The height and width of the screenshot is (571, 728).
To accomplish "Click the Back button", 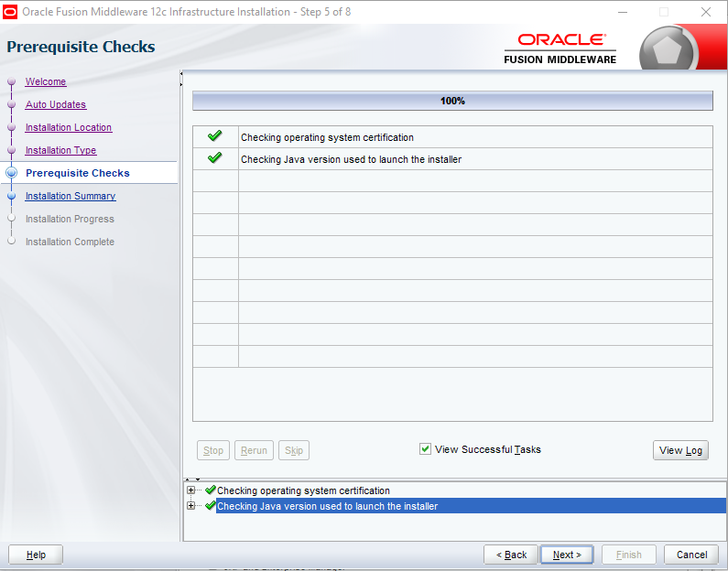I will pos(511,555).
